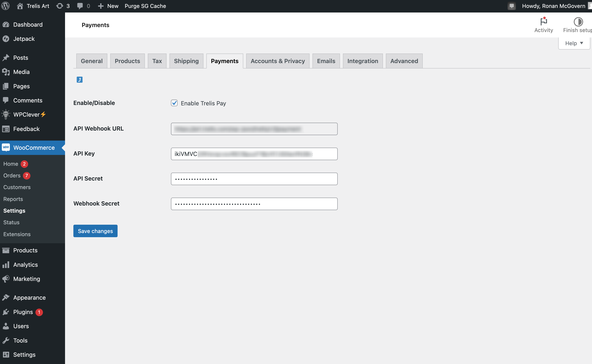This screenshot has width=592, height=364.
Task: Open notifications icon near Howdy greeting
Action: [x=512, y=6]
